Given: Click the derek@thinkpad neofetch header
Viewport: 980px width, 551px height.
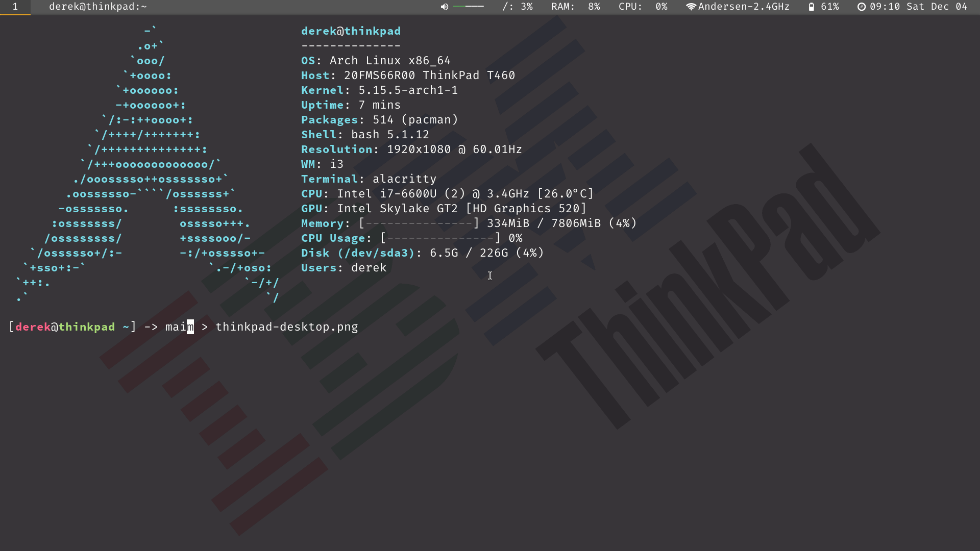Looking at the screenshot, I should click(x=351, y=31).
